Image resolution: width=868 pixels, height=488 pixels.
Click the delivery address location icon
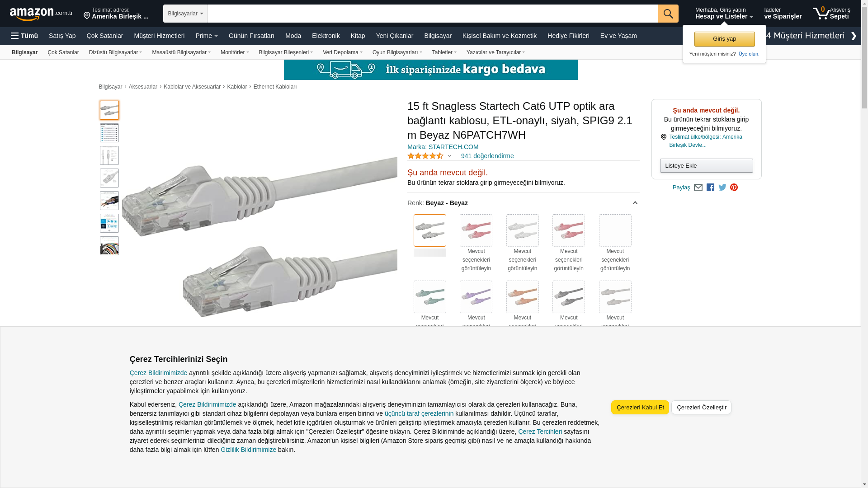pyautogui.click(x=87, y=16)
